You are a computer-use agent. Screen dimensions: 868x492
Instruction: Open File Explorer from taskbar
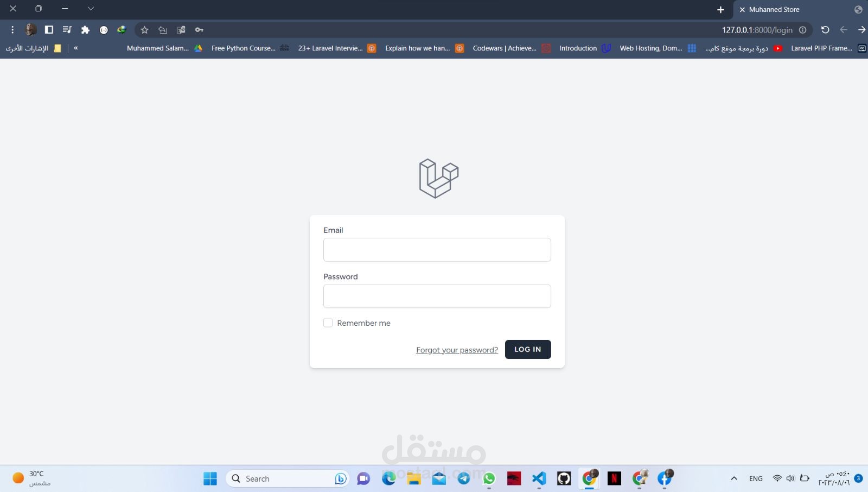[414, 478]
